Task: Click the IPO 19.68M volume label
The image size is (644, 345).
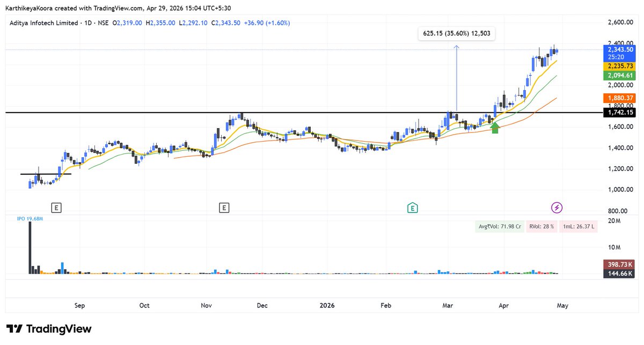Action: pos(29,218)
